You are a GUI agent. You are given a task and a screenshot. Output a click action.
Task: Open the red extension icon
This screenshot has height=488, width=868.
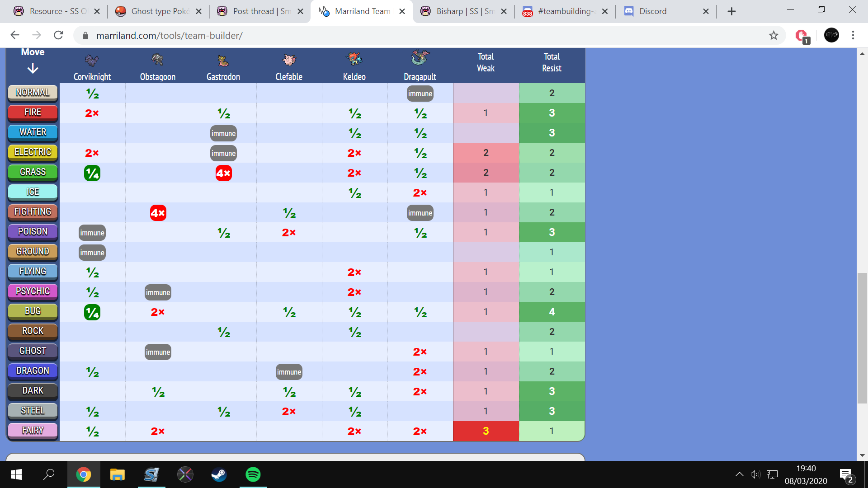pyautogui.click(x=802, y=36)
